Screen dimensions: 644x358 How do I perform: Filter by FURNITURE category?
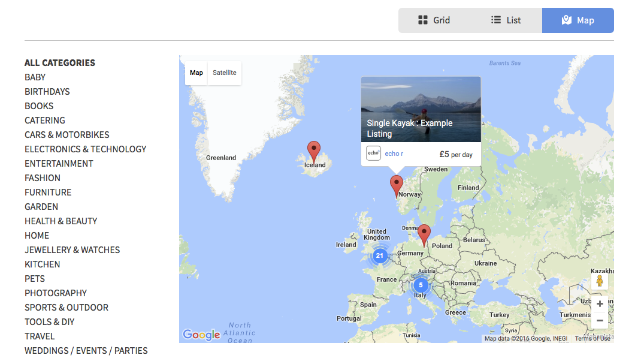pyautogui.click(x=48, y=192)
